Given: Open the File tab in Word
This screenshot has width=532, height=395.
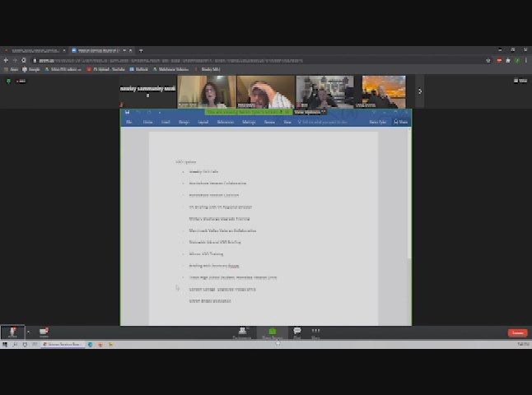Looking at the screenshot, I should pyautogui.click(x=128, y=122).
